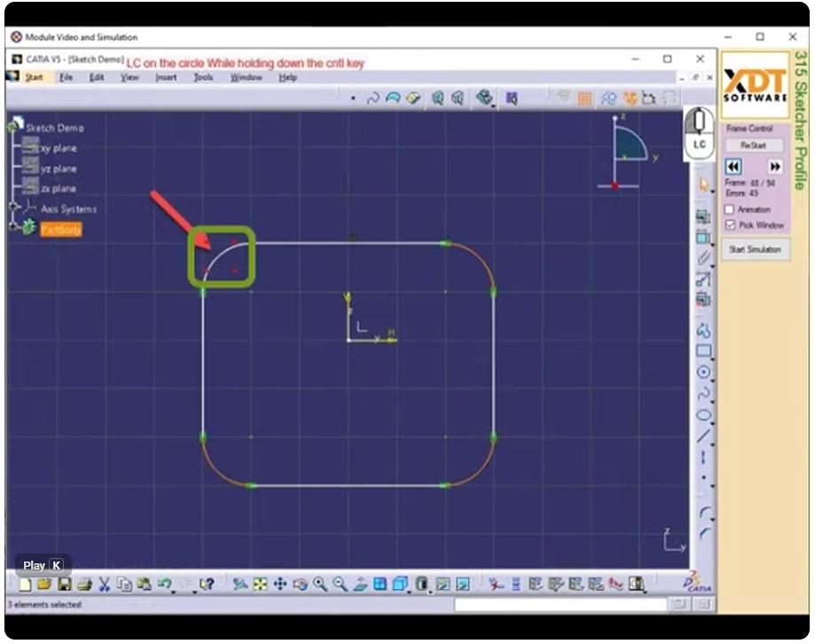Image resolution: width=815 pixels, height=644 pixels.
Task: Open the Edit menu
Action: coord(97,77)
